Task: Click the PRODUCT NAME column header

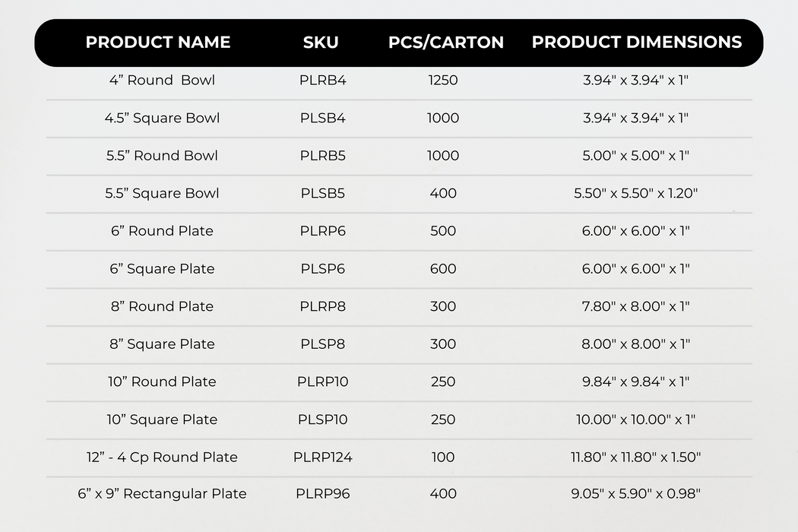Action: pos(158,43)
